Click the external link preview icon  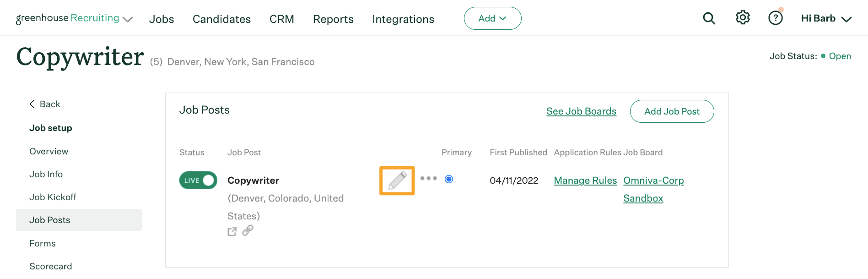[x=232, y=232]
